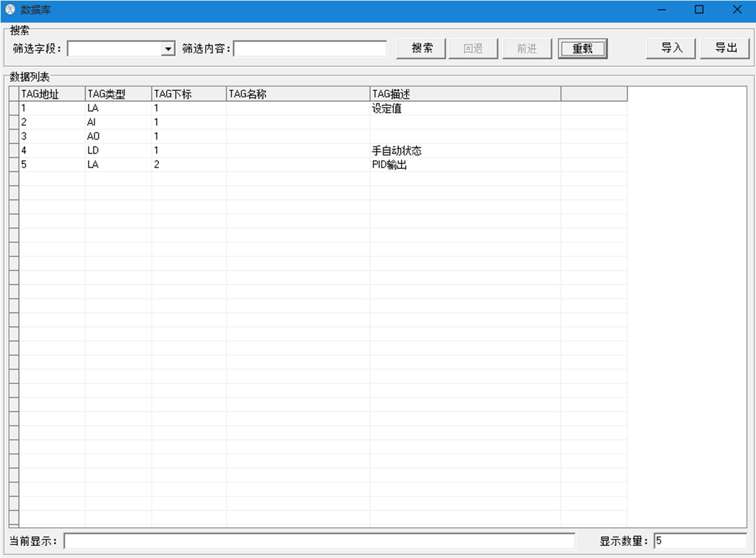This screenshot has width=756, height=558.
Task: Click the TAG地址 column header
Action: pos(52,94)
